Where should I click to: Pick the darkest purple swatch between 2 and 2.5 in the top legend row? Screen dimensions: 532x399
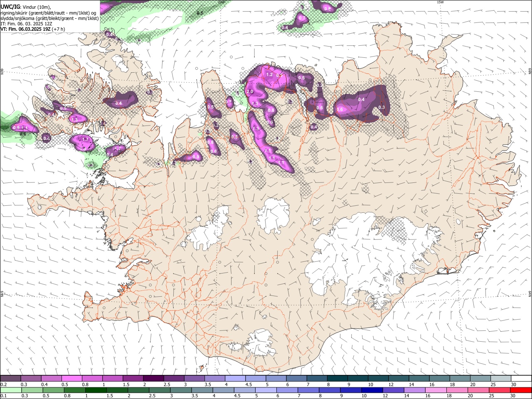click(153, 379)
